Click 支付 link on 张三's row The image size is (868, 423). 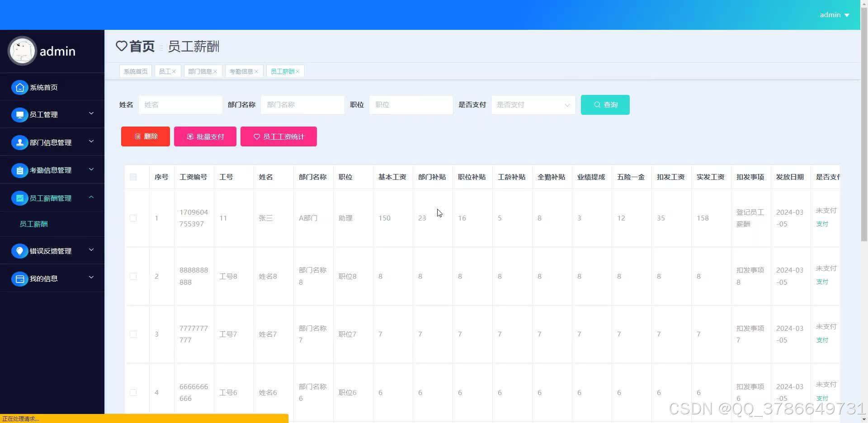coord(822,223)
